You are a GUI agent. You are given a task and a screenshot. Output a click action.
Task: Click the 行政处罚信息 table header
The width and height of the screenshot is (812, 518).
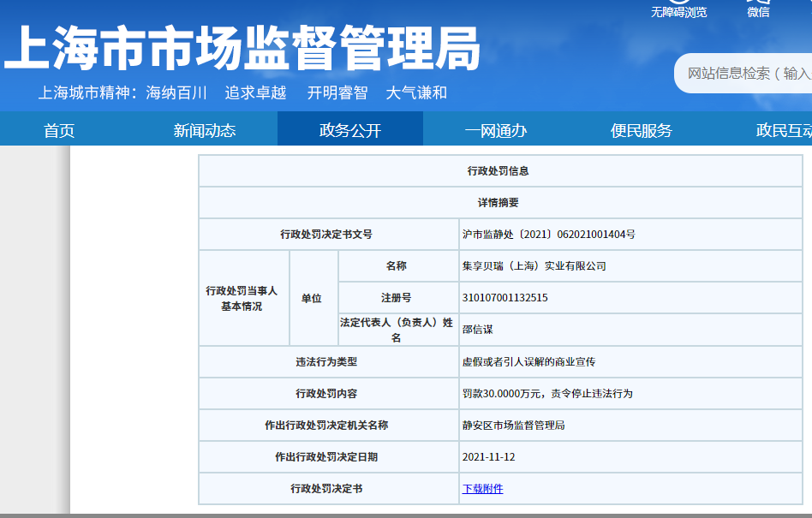click(498, 171)
